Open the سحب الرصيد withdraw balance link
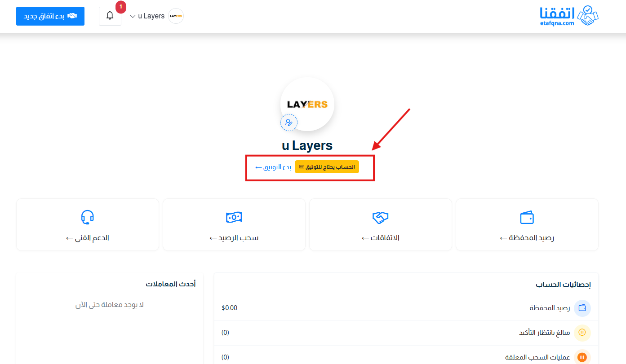This screenshot has height=364, width=626. coord(234,238)
